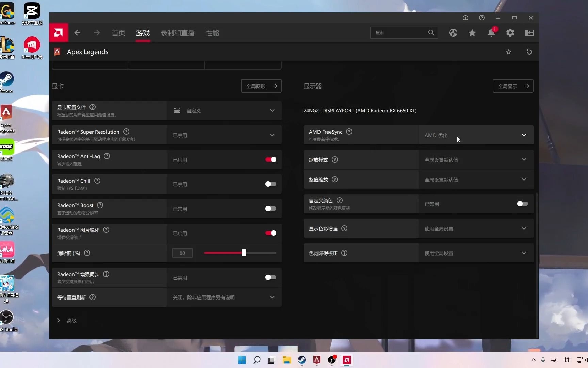Click the favorites star in the top bar
Image resolution: width=588 pixels, height=368 pixels.
pyautogui.click(x=472, y=33)
